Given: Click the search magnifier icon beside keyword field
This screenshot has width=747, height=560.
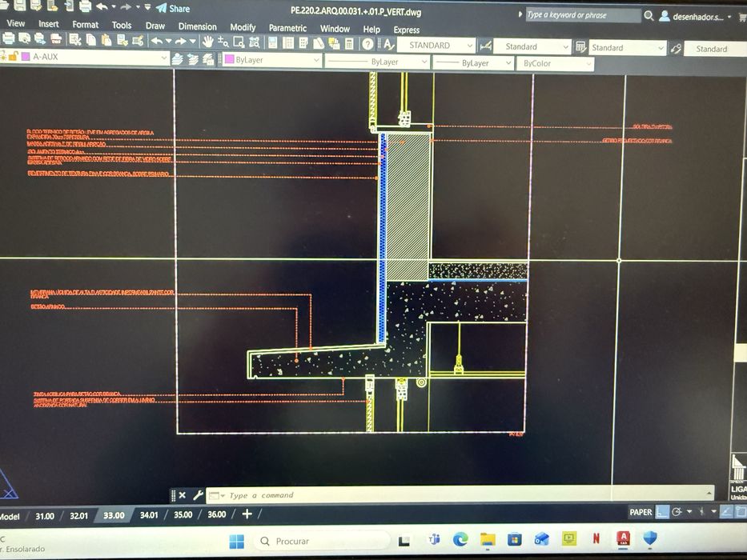Looking at the screenshot, I should coord(649,16).
